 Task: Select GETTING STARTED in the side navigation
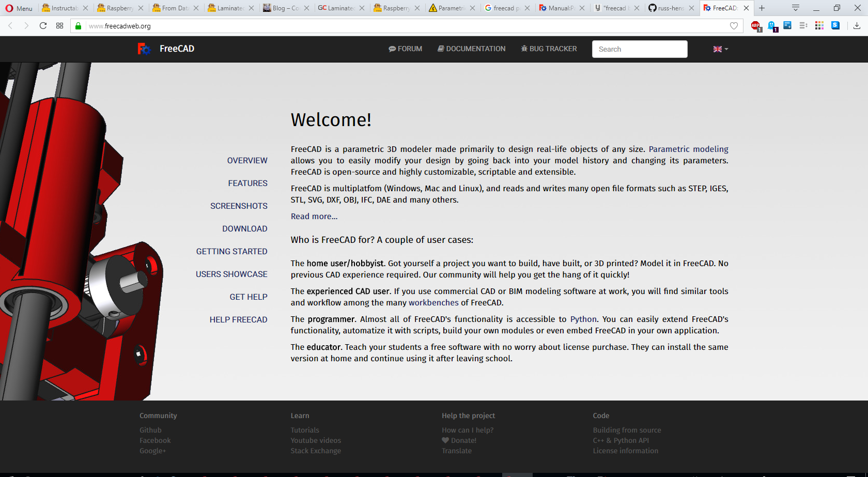point(232,252)
